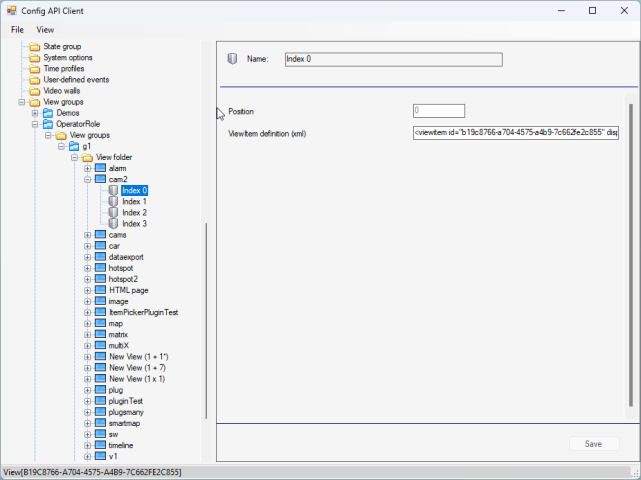Open the File menu
This screenshot has width=641, height=480.
tap(17, 30)
